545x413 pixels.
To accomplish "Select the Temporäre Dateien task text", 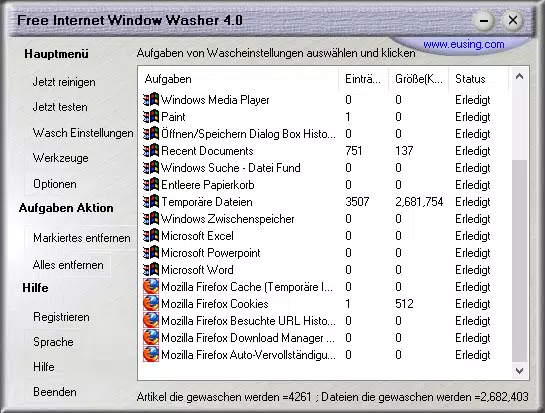I will 207,202.
